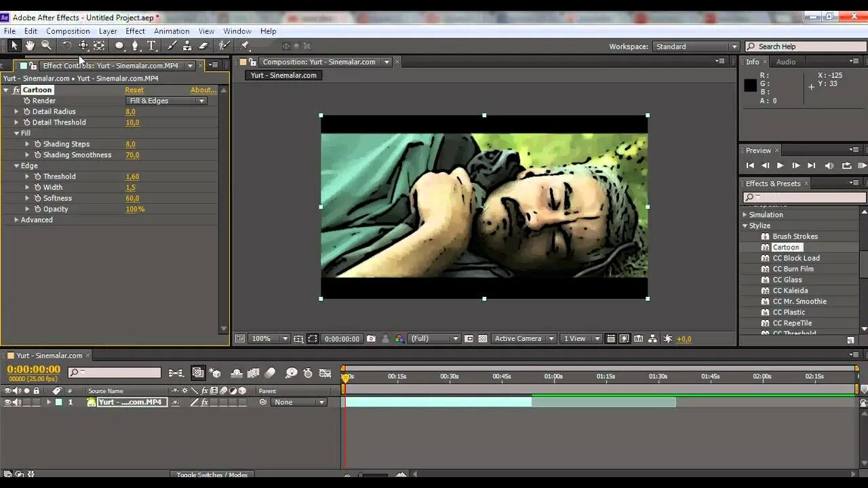Select the Horizontal Type tool
Screen dimensions: 868x488
click(x=151, y=45)
